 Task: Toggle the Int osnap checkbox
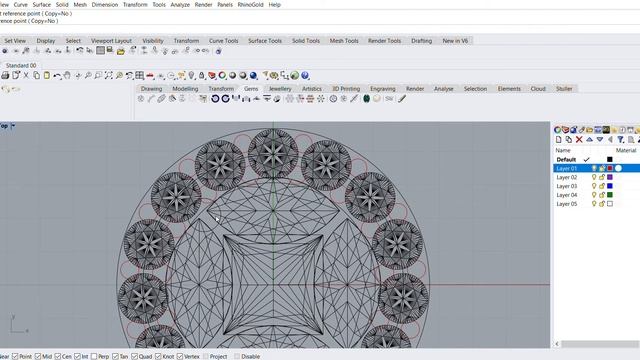pyautogui.click(x=77, y=356)
